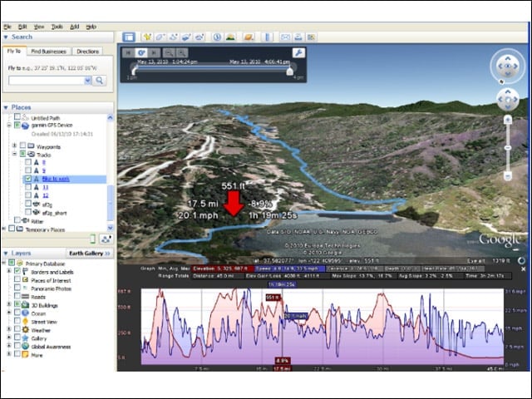The width and height of the screenshot is (532, 399).
Task: Switch to the Find Businesses tab
Action: (48, 52)
